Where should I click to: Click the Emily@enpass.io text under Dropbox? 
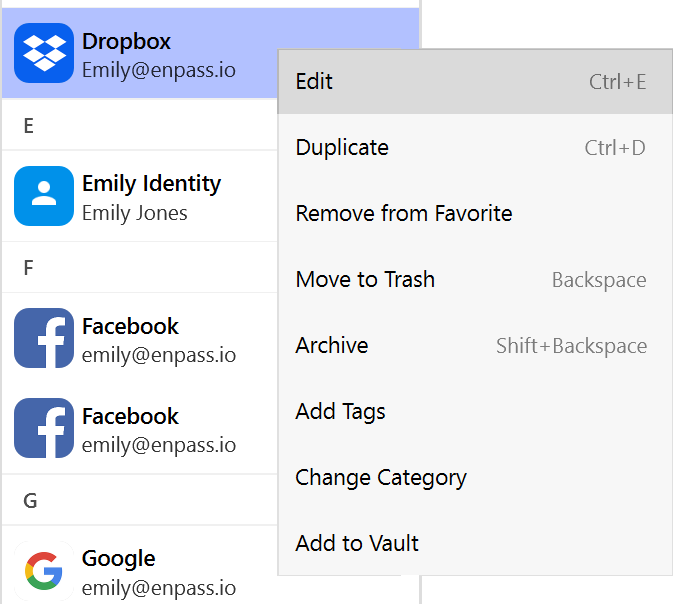159,70
